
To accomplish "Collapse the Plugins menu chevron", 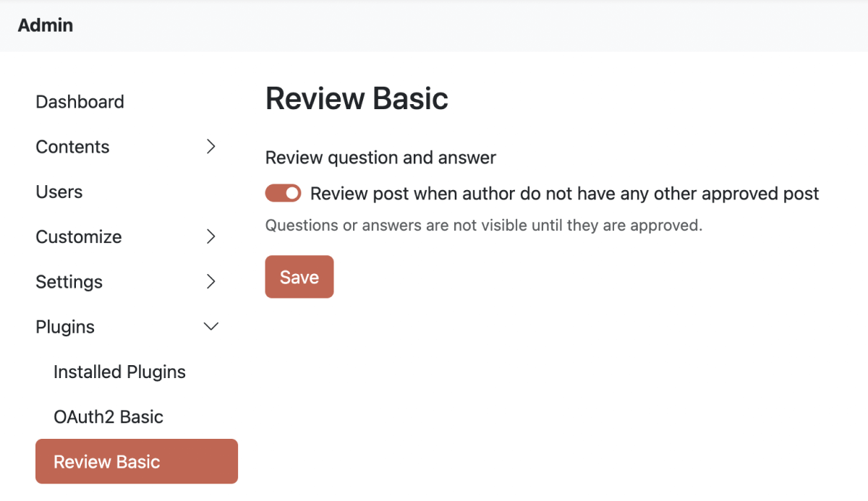I will coord(210,326).
